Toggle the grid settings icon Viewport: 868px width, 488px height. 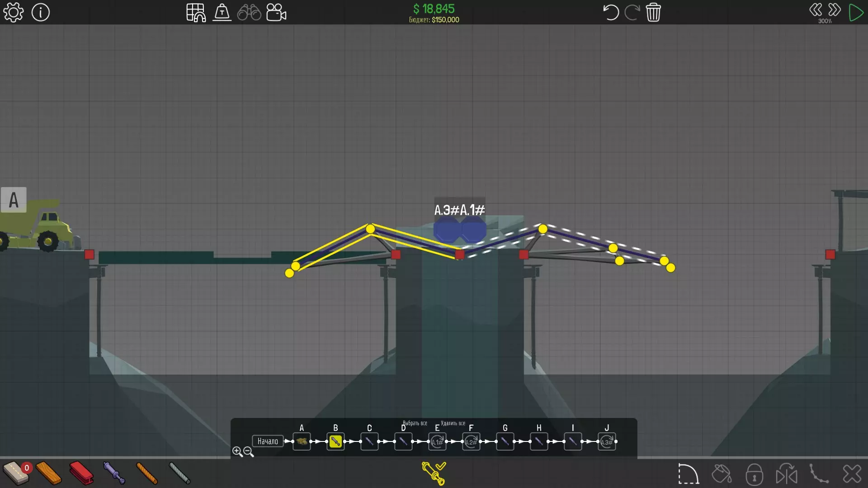pos(196,12)
